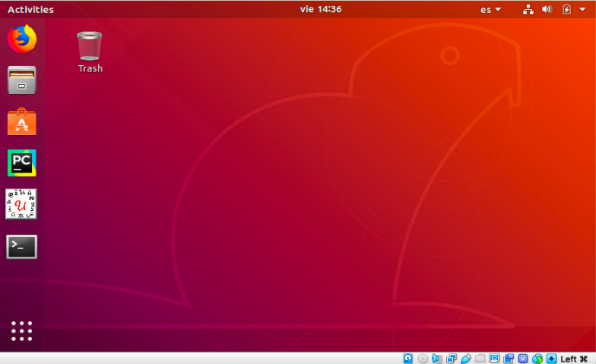Launch PyCharm from the dock
This screenshot has height=364, width=596.
(x=22, y=163)
